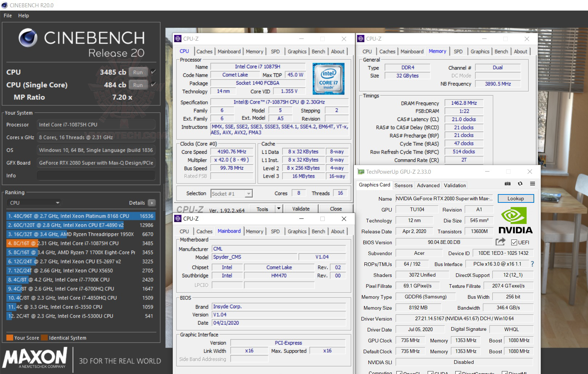Screen dimensions: 588x374
Task: Open the File menu in Cinebench
Action: [8, 16]
